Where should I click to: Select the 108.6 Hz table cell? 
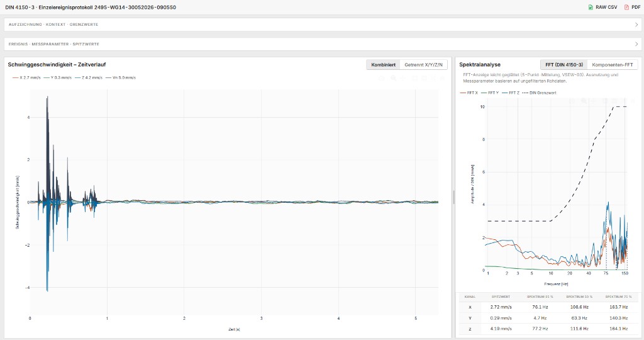pyautogui.click(x=579, y=307)
